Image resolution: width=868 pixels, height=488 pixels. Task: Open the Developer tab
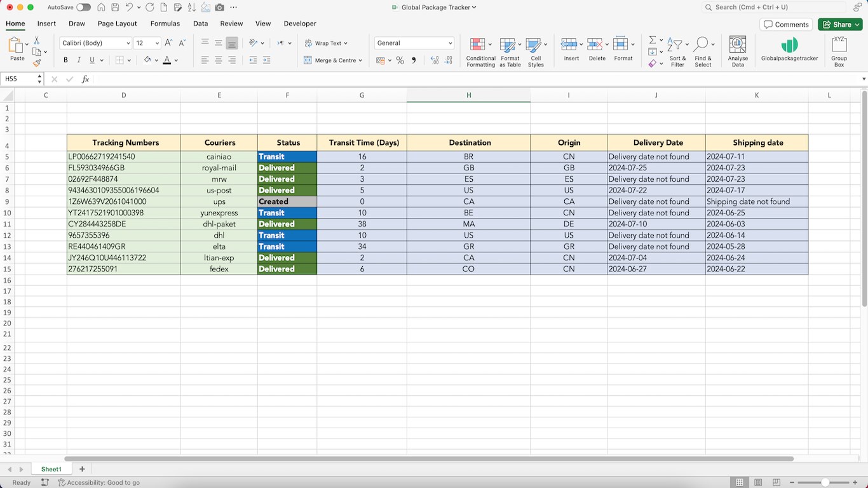coord(300,24)
